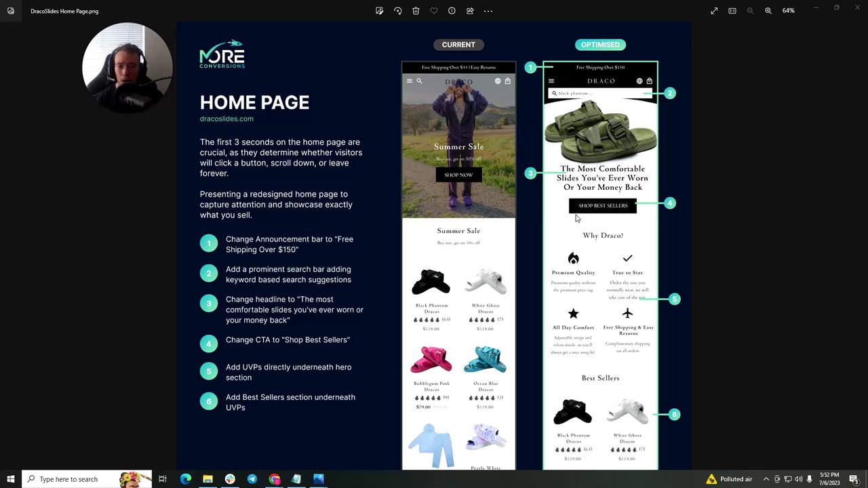Click the 64% zoom level value
868x488 pixels.
(x=788, y=11)
